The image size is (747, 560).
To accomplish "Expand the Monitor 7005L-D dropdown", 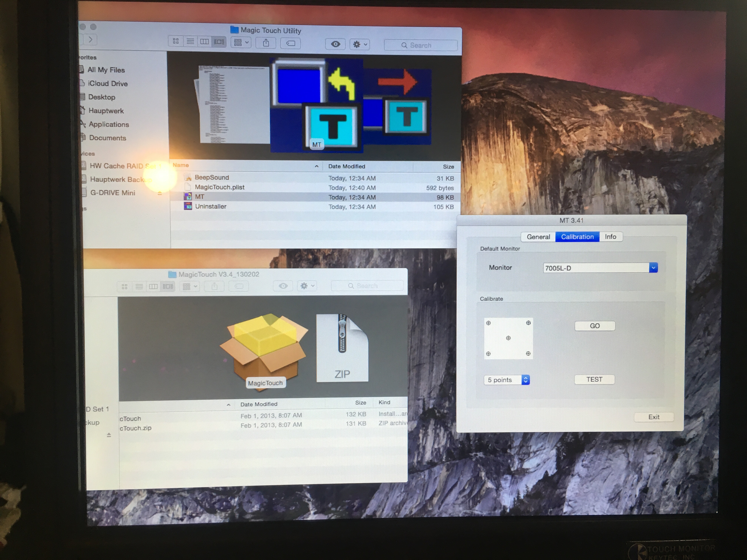I will 653,268.
